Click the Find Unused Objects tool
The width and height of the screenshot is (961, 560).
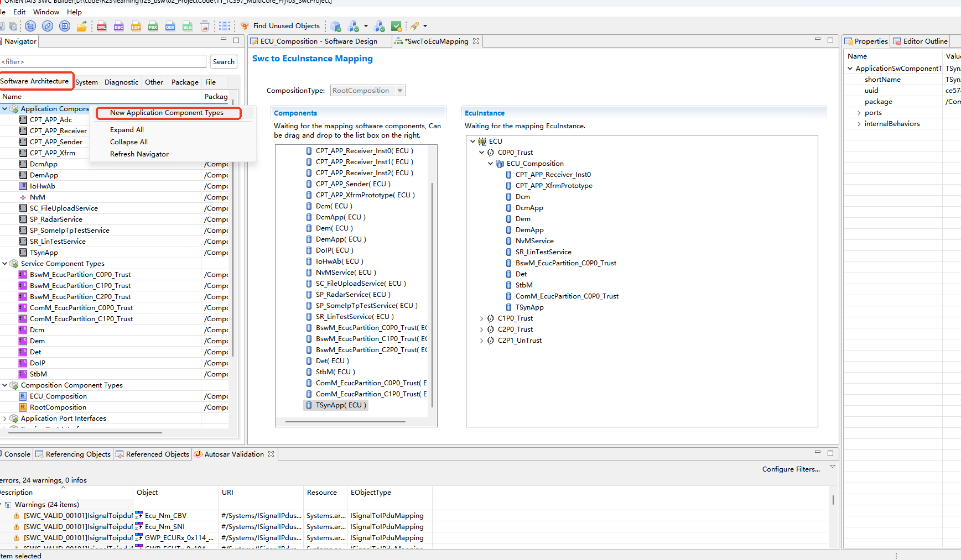(x=280, y=26)
